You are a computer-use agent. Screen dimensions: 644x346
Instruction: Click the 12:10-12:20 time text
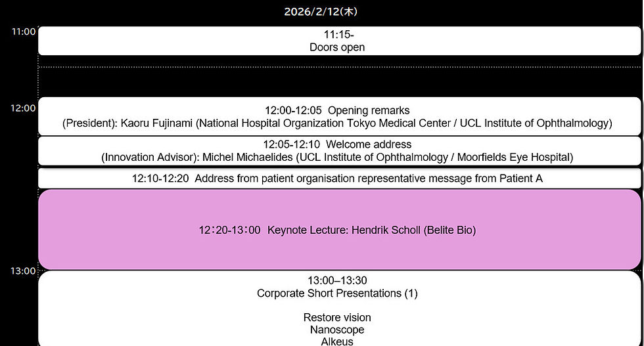pyautogui.click(x=160, y=179)
